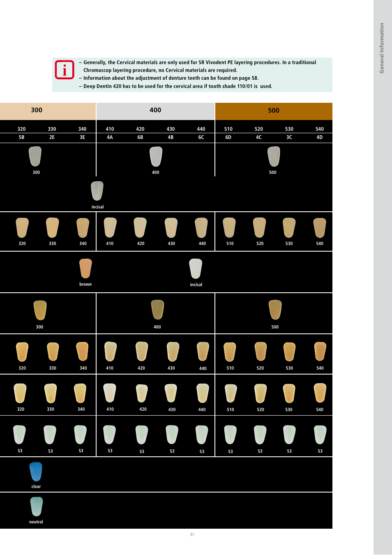
Task: Click shade code 3C
Action: (x=289, y=137)
